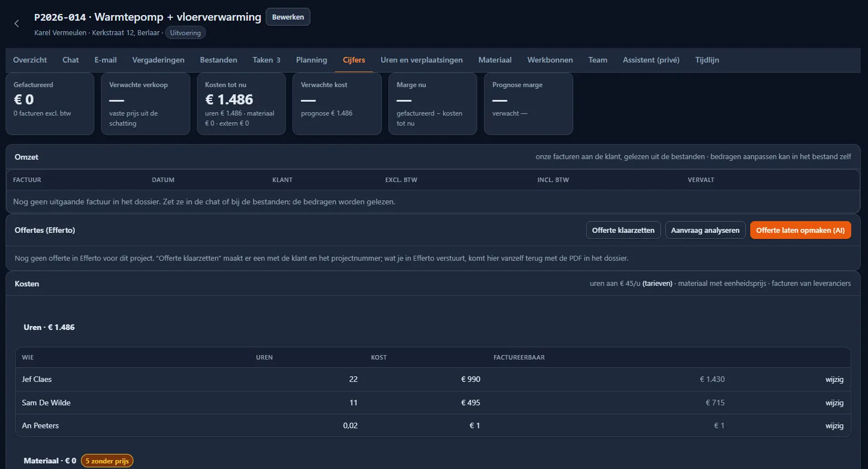Click the Aanvraag analyseren button

tap(706, 230)
